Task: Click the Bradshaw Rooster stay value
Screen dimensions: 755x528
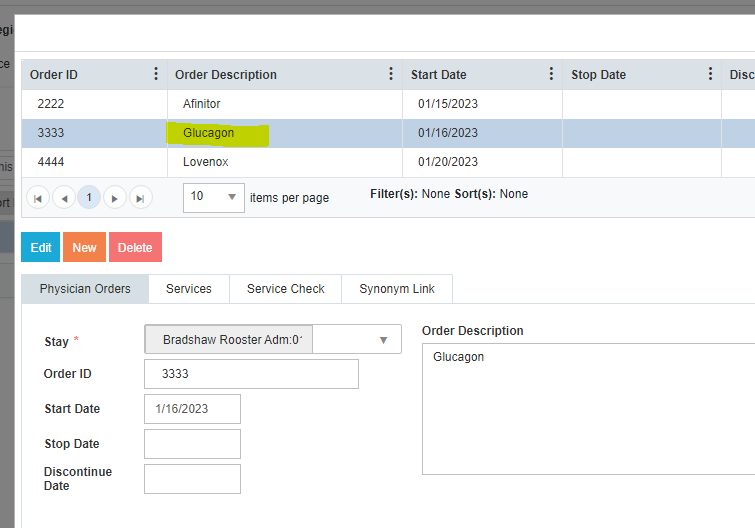Action: pyautogui.click(x=229, y=340)
